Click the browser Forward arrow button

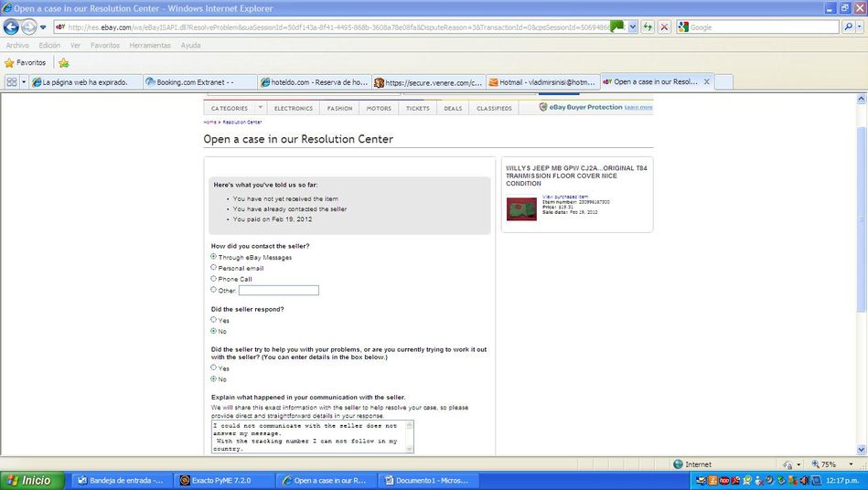tap(28, 27)
